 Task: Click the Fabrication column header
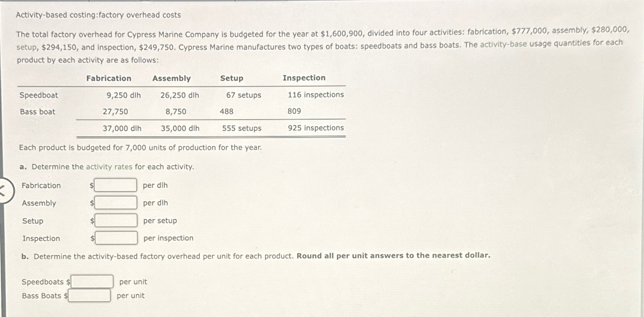pyautogui.click(x=109, y=78)
